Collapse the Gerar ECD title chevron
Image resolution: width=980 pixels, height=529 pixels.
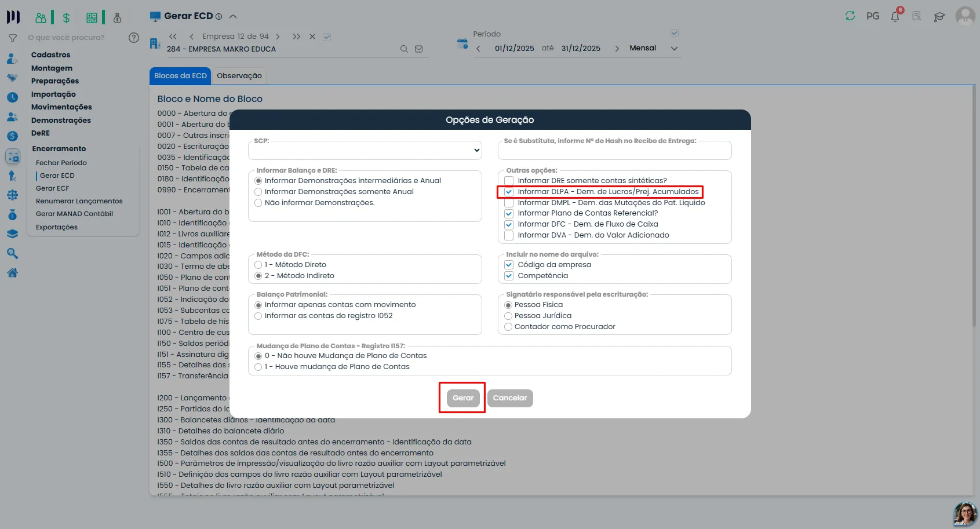click(x=233, y=16)
